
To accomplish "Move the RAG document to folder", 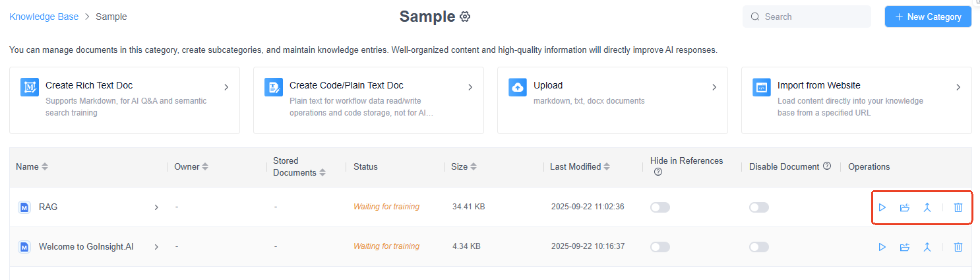I will pyautogui.click(x=904, y=207).
